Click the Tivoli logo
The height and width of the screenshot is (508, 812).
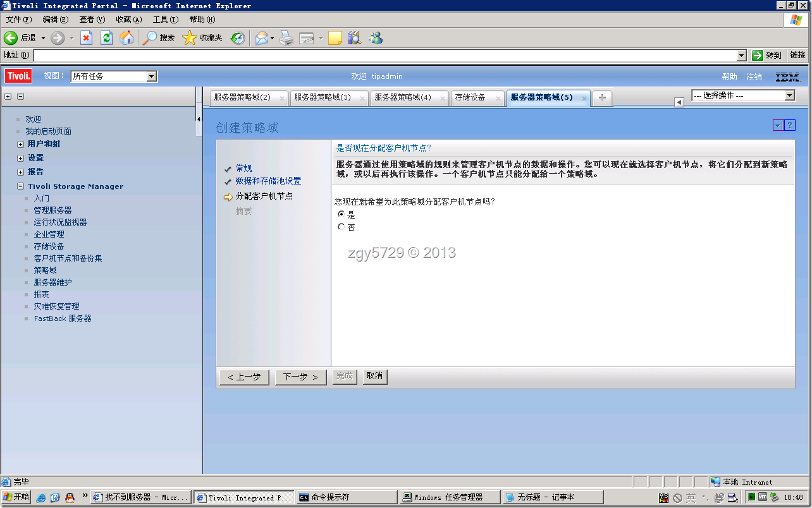tap(18, 76)
